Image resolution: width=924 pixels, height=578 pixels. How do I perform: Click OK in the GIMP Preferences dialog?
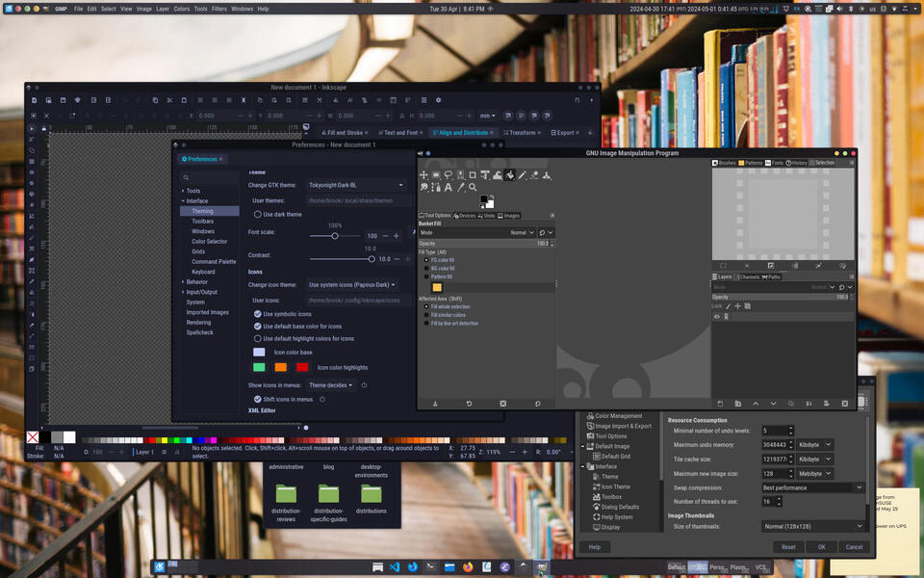pos(821,547)
